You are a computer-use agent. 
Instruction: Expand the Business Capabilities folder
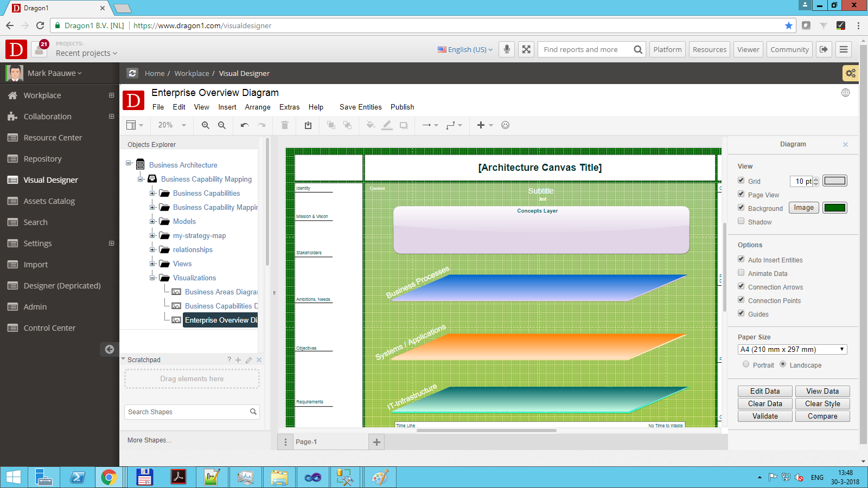tap(152, 193)
